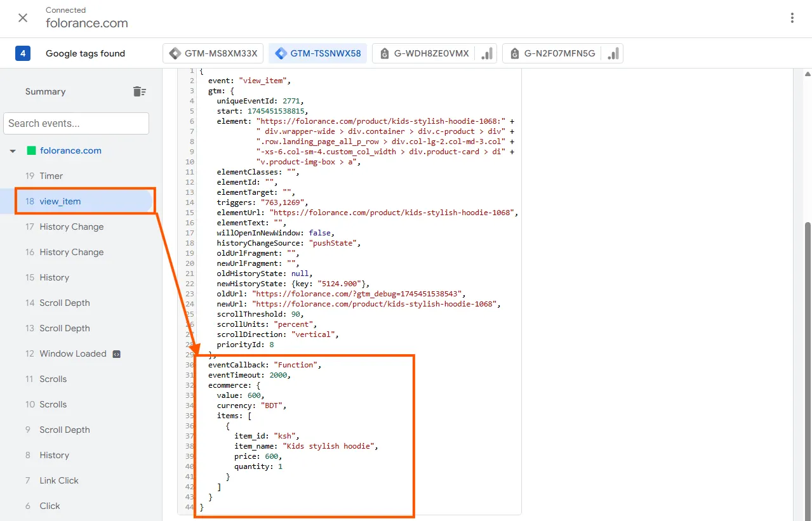812x521 pixels.
Task: Select event 6 Click
Action: 77,506
